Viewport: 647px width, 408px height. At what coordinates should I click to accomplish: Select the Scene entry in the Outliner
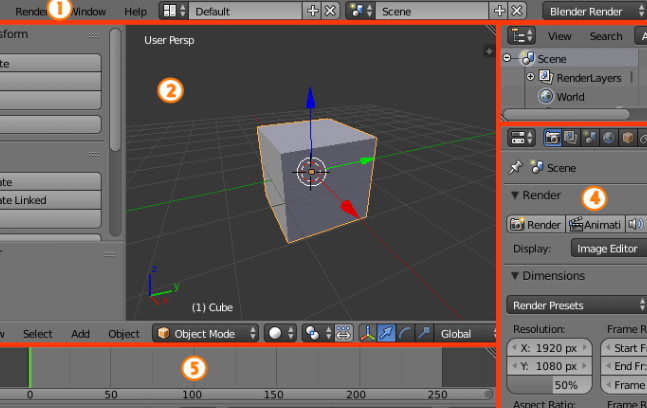pos(551,59)
